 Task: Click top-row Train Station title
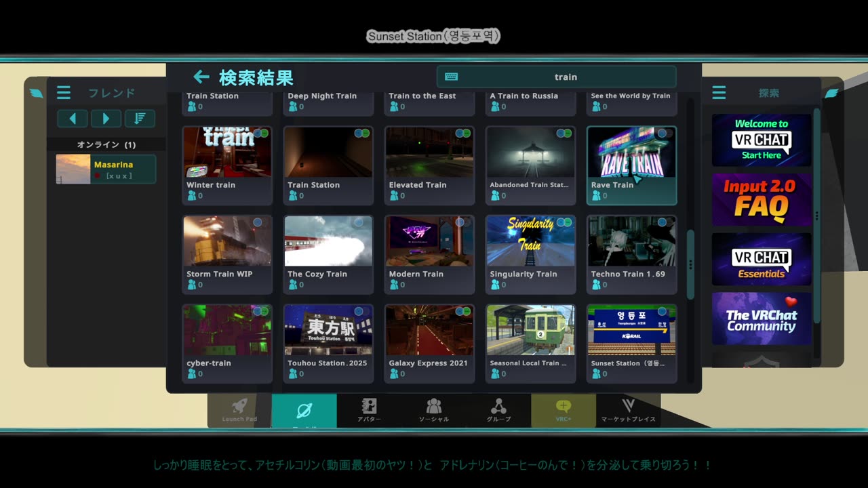(x=212, y=96)
